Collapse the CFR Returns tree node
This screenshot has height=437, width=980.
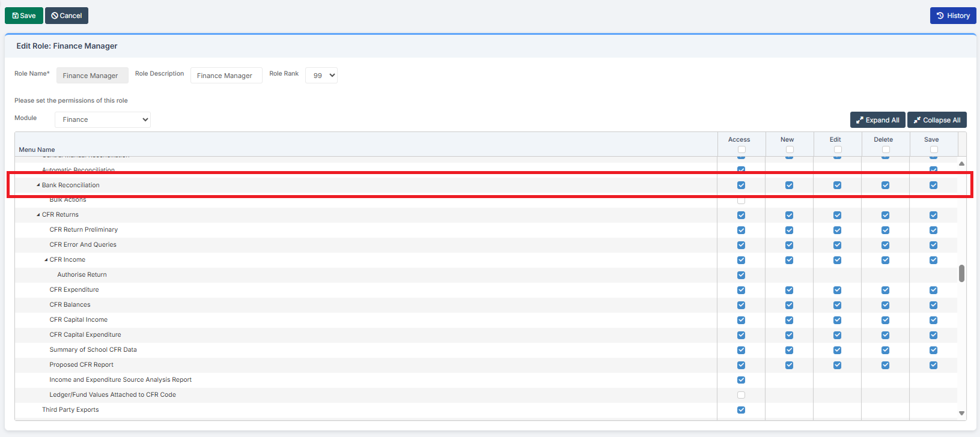(38, 215)
